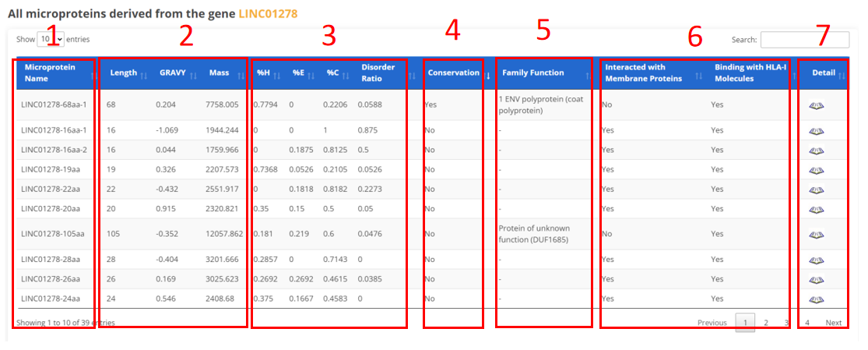
Task: Sort table by Conservation column
Action: pos(454,73)
